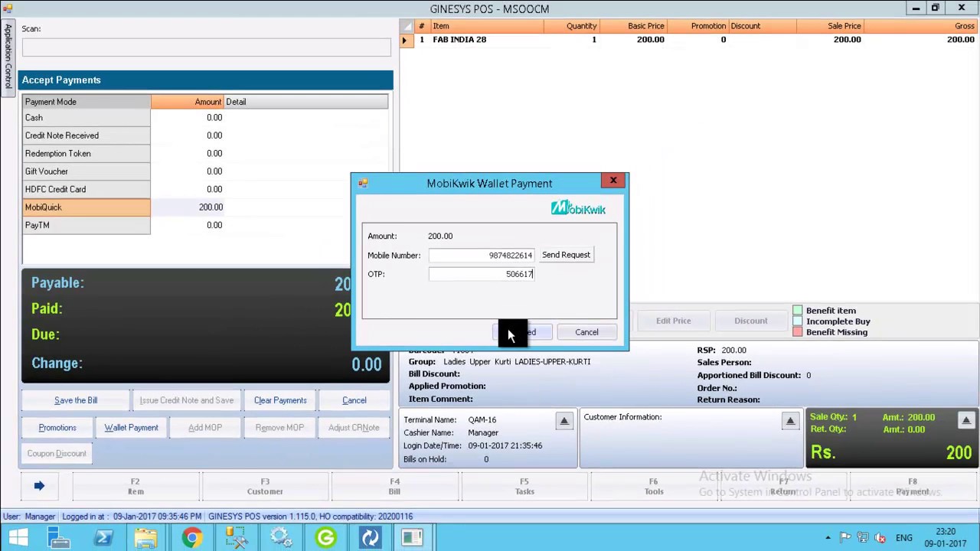Close the MobiKwik Wallet Payment dialog
This screenshot has width=980, height=551.
click(x=612, y=181)
